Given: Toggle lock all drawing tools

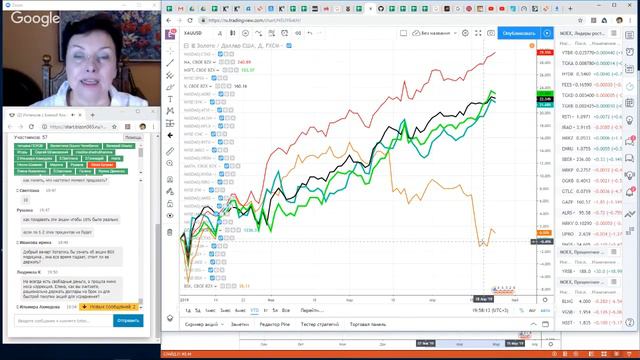Looking at the screenshot, I should point(170,204).
